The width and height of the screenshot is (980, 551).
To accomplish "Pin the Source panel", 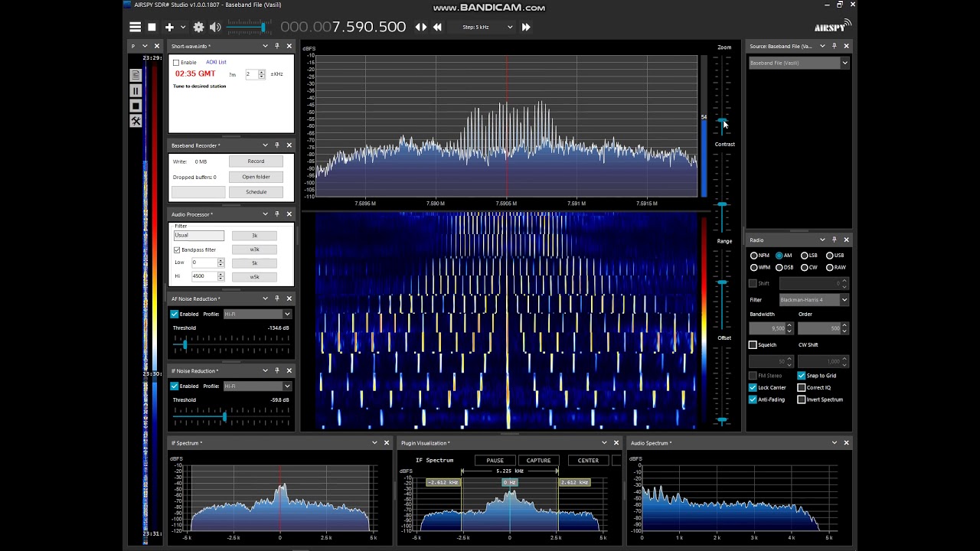I will [835, 46].
